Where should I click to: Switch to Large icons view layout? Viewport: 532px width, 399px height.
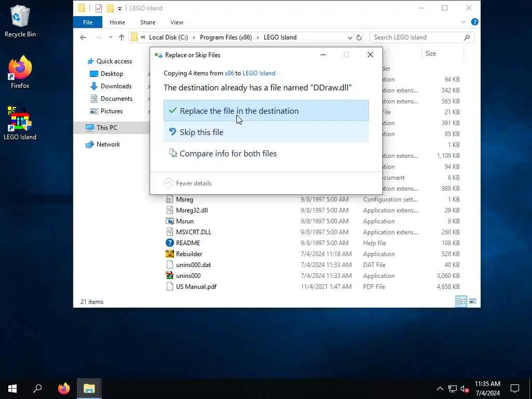coord(473,301)
